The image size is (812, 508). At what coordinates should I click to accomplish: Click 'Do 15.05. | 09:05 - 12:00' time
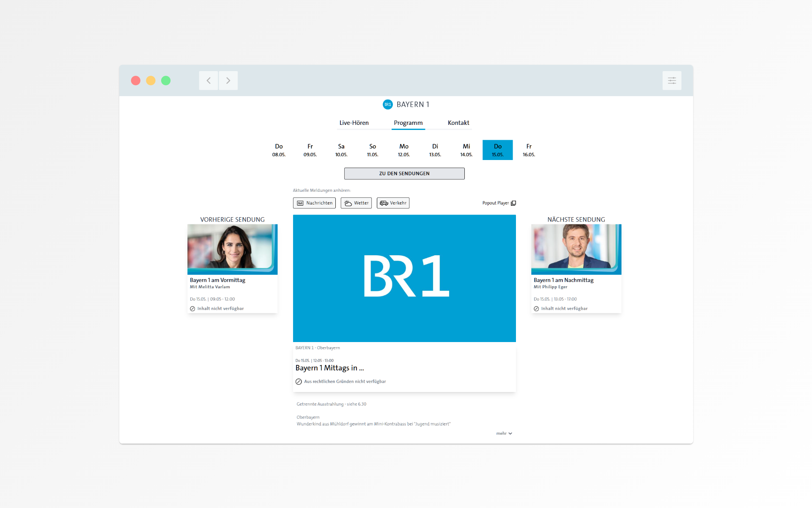(x=212, y=299)
